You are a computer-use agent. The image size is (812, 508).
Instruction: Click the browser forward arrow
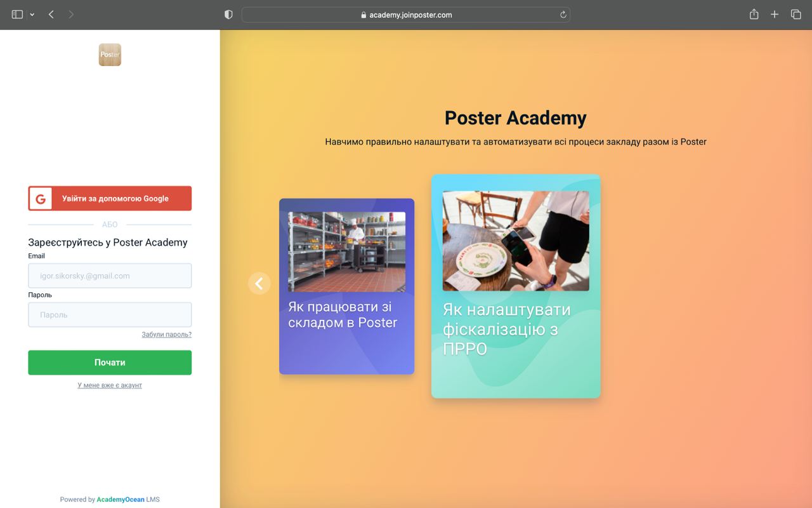[x=71, y=15]
